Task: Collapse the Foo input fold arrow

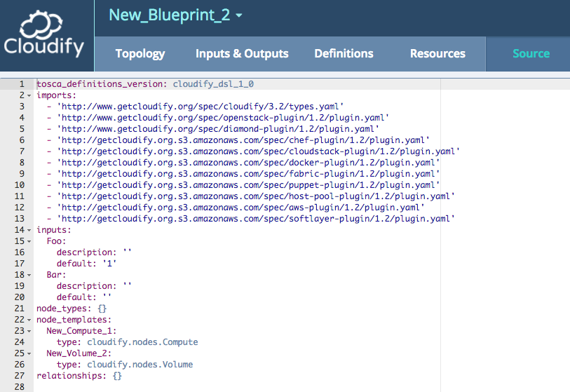Action: point(29,241)
